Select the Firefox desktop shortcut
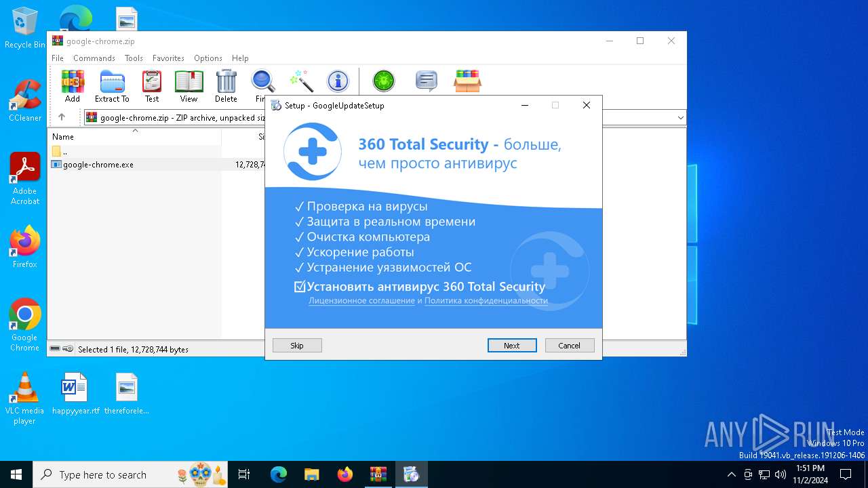The image size is (868, 488). pos(25,247)
